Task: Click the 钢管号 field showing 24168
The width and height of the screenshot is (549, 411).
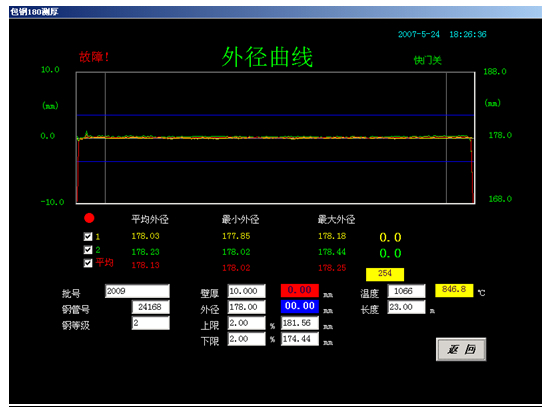Action: (x=151, y=307)
